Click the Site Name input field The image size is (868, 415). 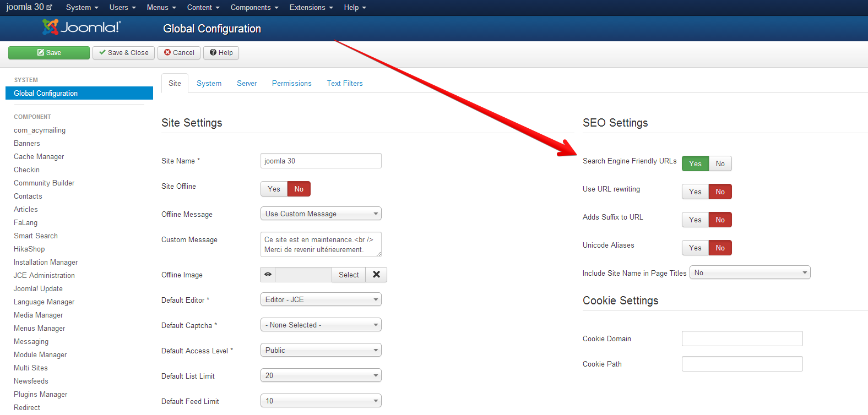click(321, 161)
